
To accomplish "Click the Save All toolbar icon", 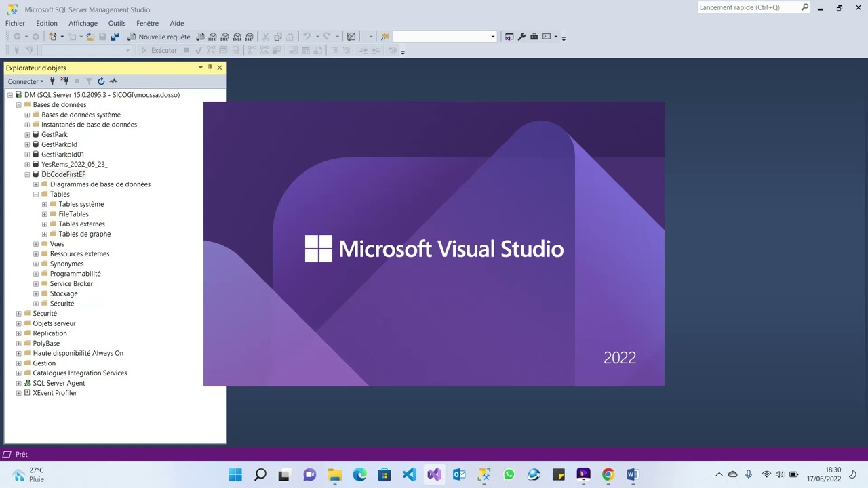I will (115, 37).
